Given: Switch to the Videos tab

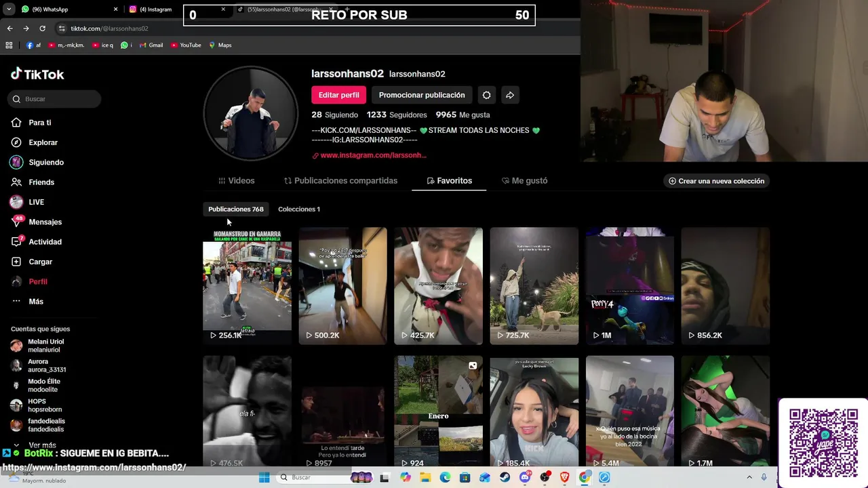Looking at the screenshot, I should click(x=236, y=181).
